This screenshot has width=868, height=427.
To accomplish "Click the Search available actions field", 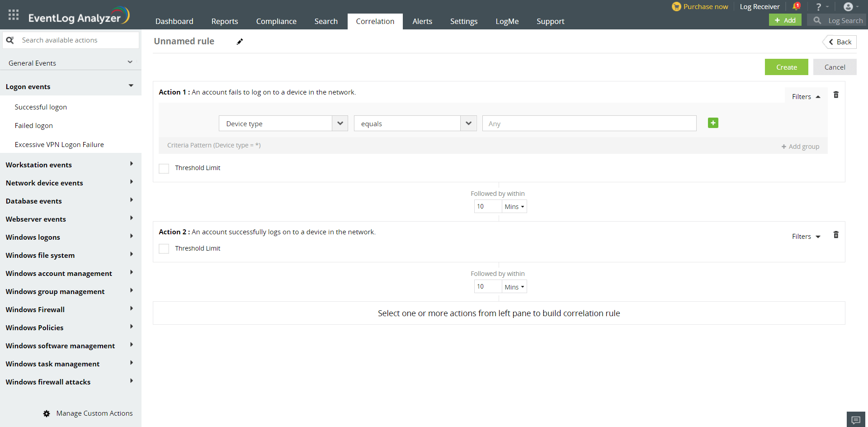I will coord(77,40).
